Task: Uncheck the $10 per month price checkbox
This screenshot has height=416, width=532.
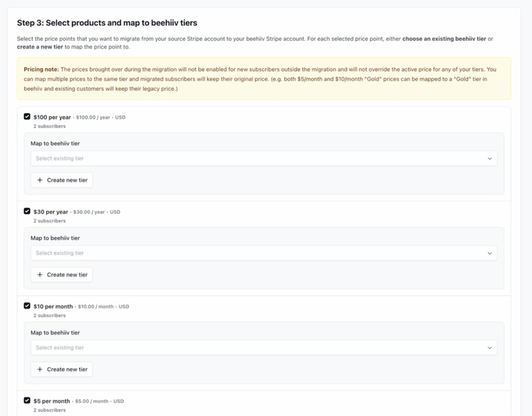Action: [27, 306]
